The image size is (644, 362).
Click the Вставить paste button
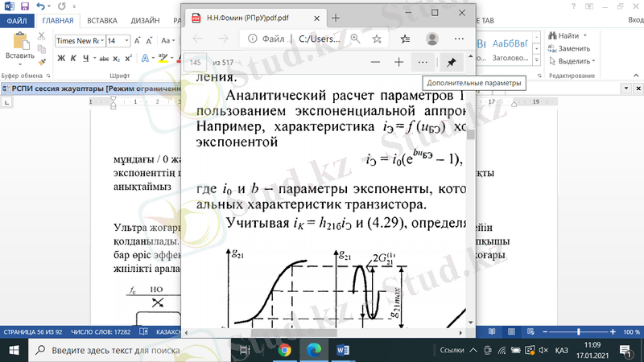[x=19, y=49]
